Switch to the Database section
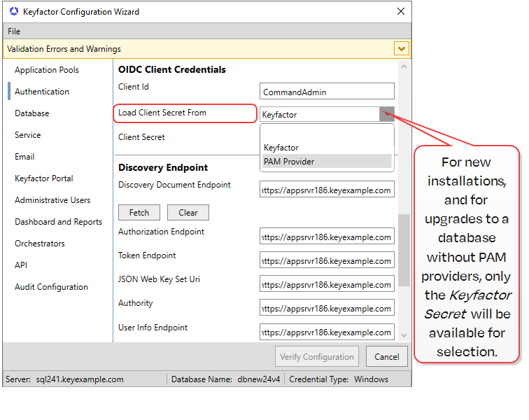This screenshot has width=529, height=420. point(32,113)
